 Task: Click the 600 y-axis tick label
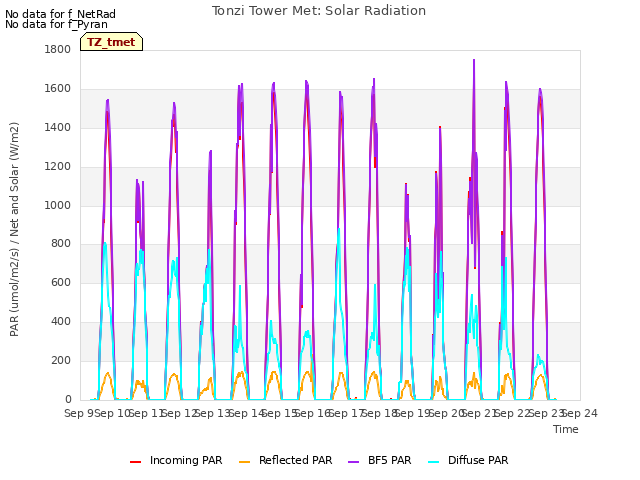pos(61,282)
